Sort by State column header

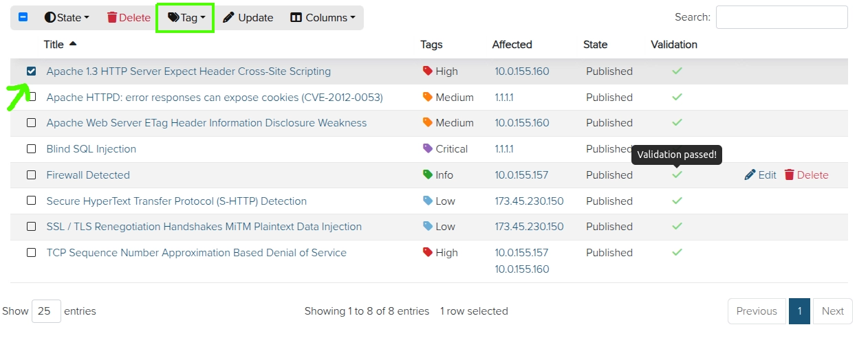pyautogui.click(x=595, y=45)
